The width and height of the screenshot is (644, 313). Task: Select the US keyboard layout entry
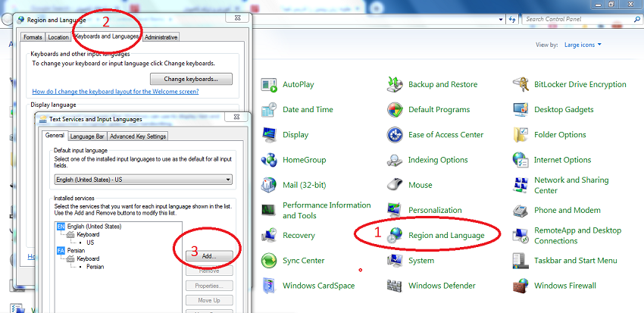pos(90,243)
